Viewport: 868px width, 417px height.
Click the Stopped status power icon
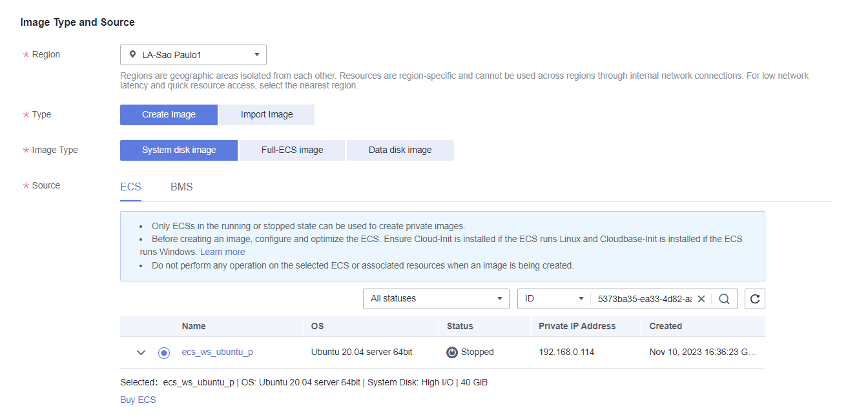452,352
